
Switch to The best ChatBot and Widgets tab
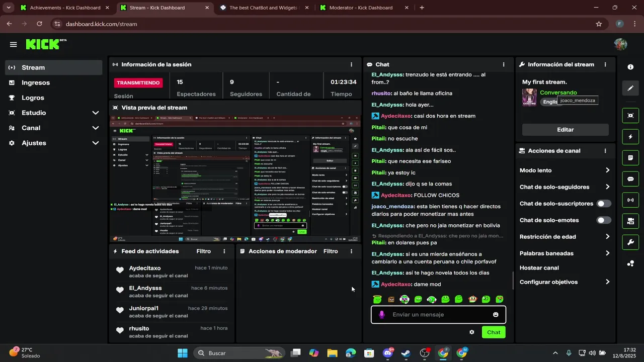(x=265, y=8)
